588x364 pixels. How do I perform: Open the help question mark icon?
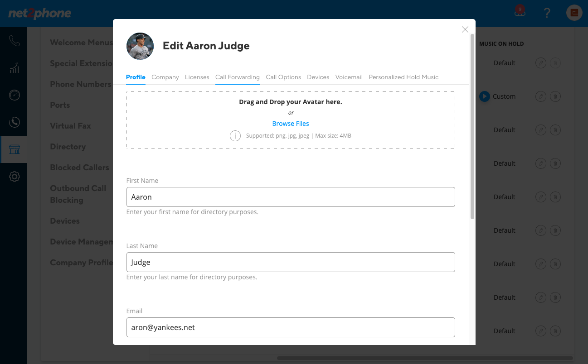547,13
